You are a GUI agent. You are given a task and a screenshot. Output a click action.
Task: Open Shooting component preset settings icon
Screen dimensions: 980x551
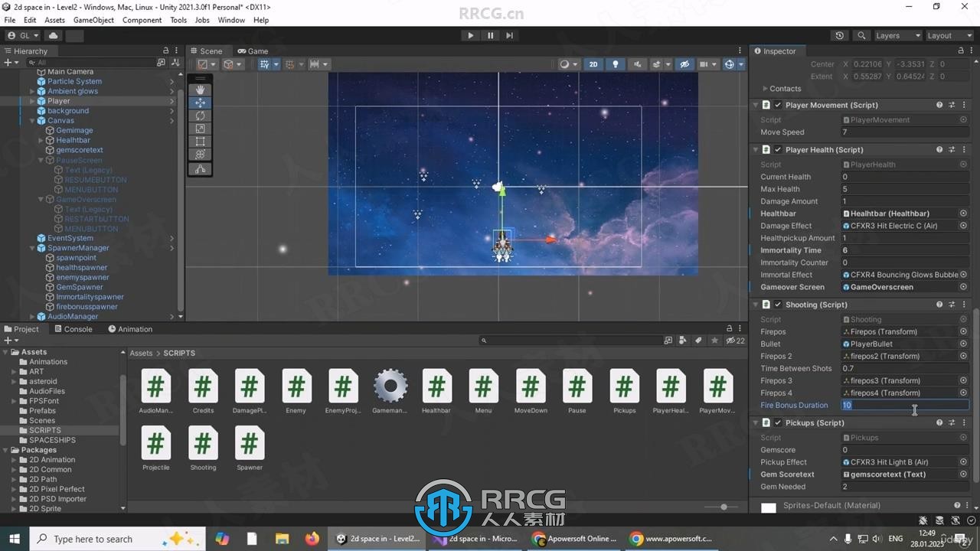click(952, 305)
